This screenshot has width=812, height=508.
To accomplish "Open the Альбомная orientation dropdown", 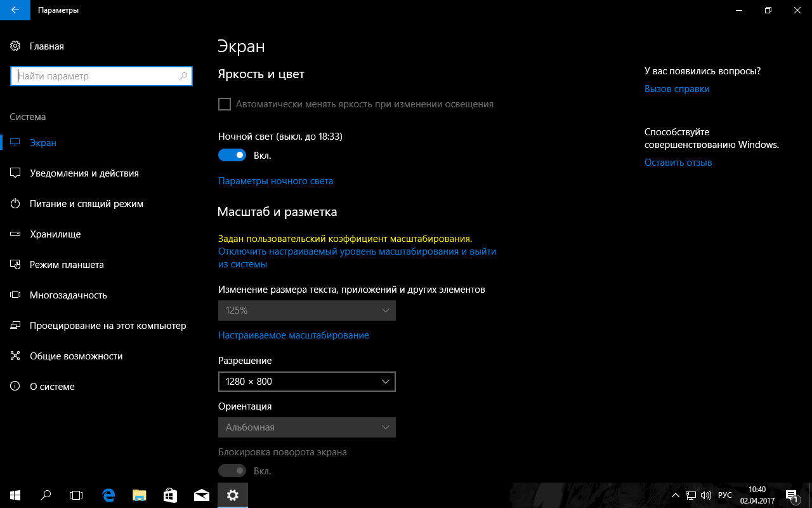I will pyautogui.click(x=307, y=427).
